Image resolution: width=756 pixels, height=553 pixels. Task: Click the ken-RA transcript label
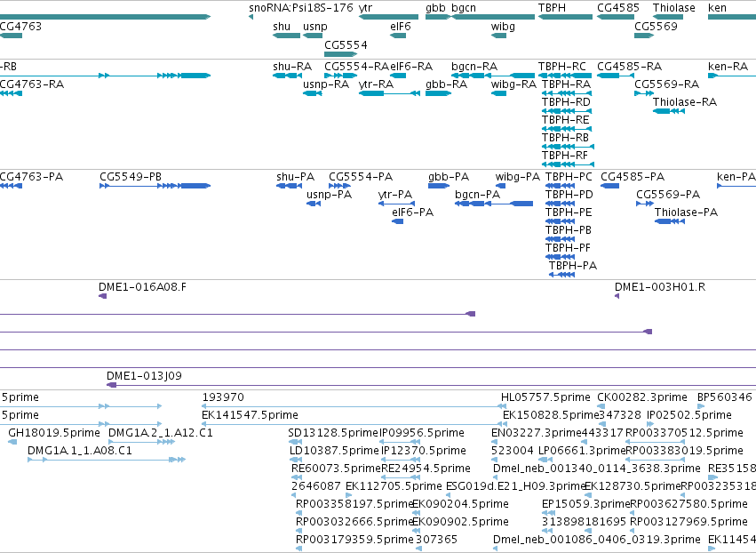pos(728,66)
